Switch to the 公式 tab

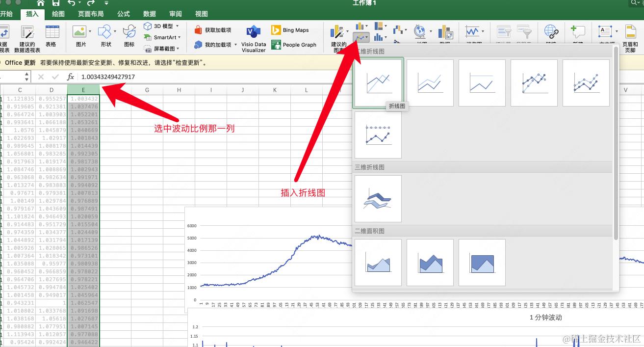coord(124,14)
